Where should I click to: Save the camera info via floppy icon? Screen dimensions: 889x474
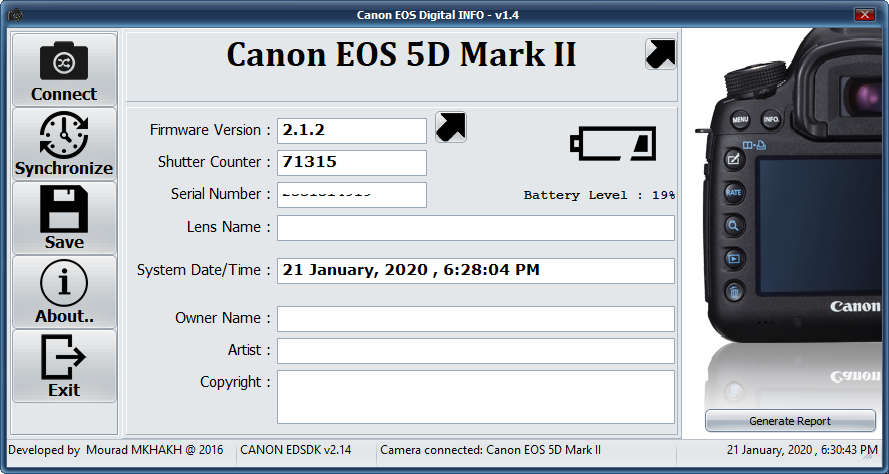tap(64, 218)
